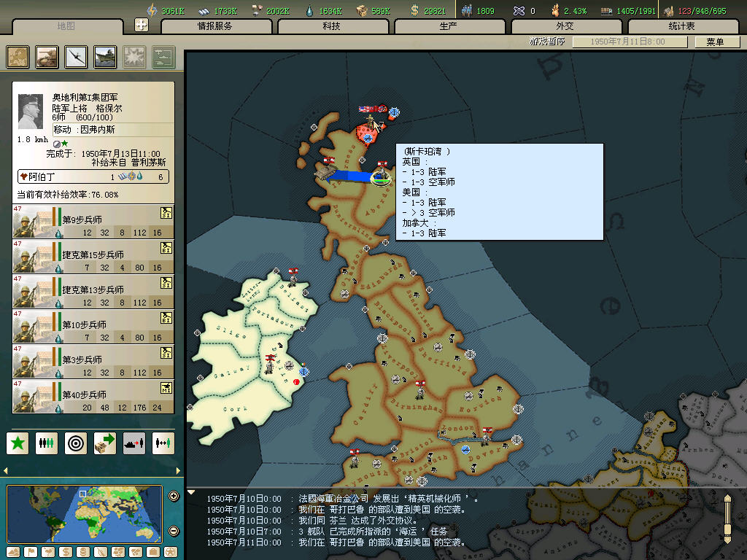
Task: Click the left arrow below unit buttons
Action: (x=6, y=471)
